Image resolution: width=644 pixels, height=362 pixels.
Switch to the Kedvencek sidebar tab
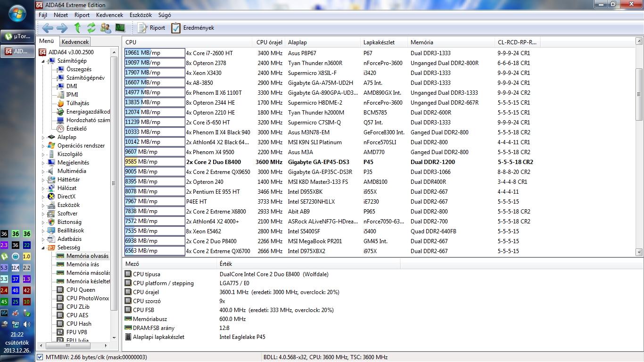[75, 42]
